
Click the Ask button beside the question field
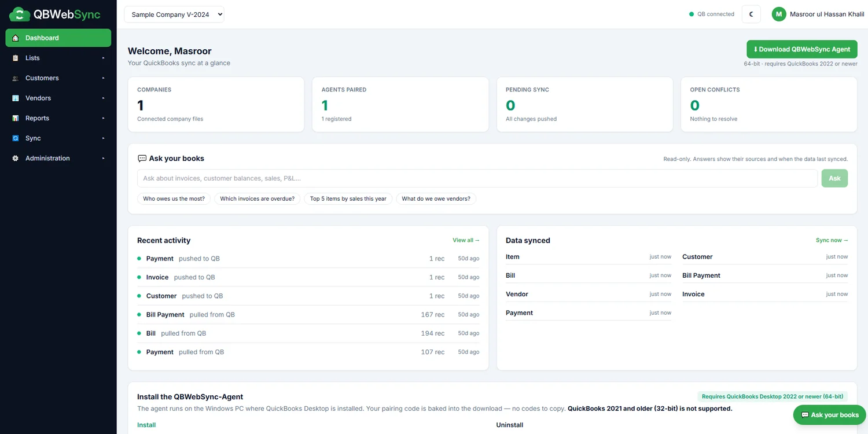coord(834,178)
